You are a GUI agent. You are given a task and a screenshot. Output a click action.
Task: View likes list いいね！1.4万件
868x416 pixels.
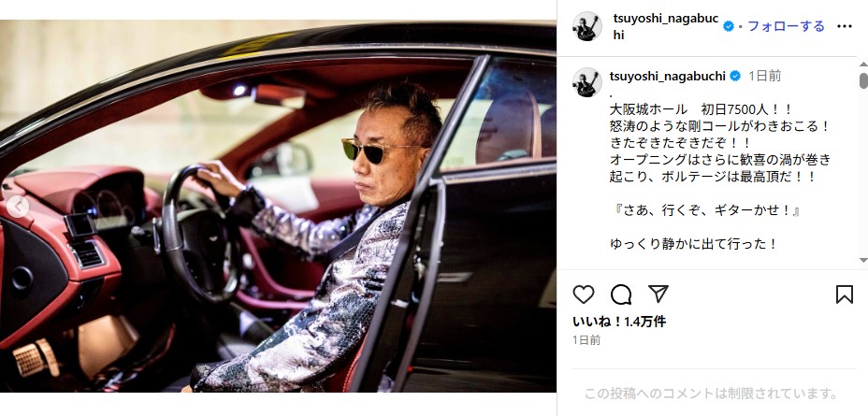pos(619,322)
